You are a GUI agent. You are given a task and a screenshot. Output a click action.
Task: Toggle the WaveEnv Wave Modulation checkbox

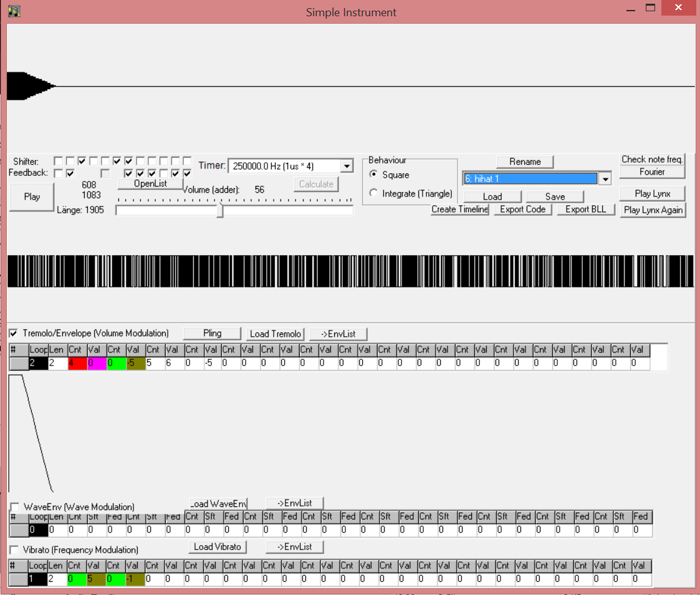click(14, 507)
